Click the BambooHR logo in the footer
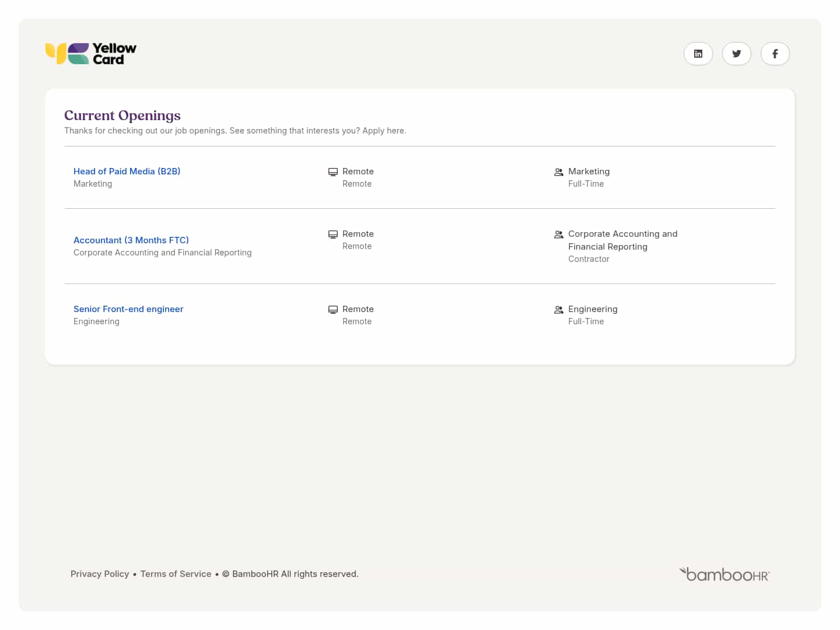 tap(724, 575)
